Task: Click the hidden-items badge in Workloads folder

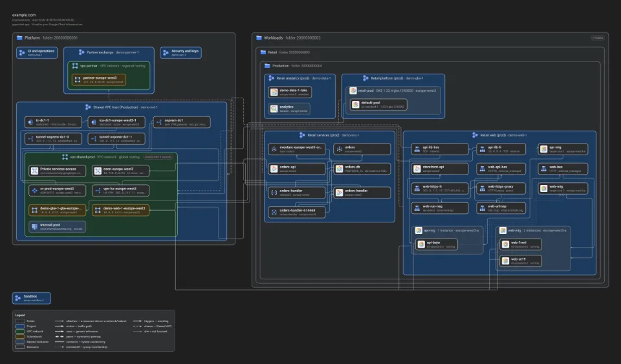Action: click(598, 38)
